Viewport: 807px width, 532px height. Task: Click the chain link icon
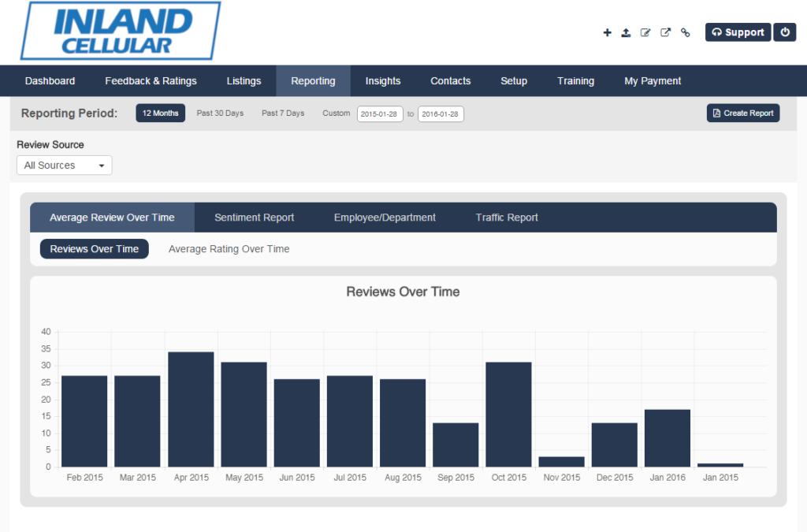(685, 32)
